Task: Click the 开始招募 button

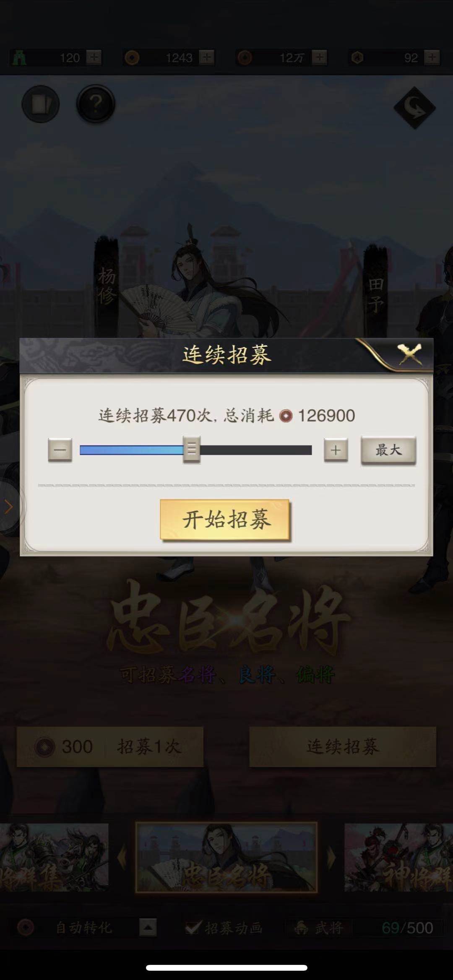Action: [x=225, y=520]
